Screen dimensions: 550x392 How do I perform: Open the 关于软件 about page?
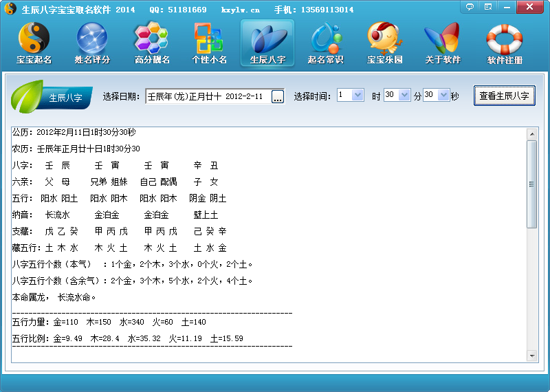442,43
